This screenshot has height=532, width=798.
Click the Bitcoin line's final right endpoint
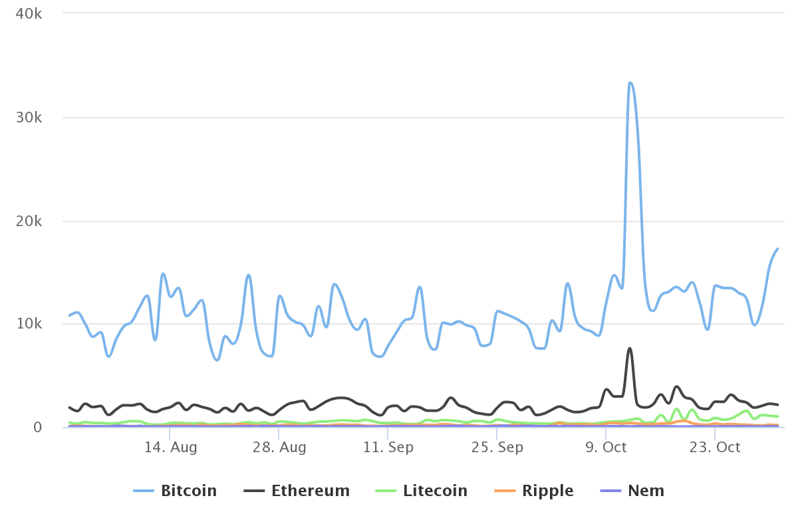[777, 249]
